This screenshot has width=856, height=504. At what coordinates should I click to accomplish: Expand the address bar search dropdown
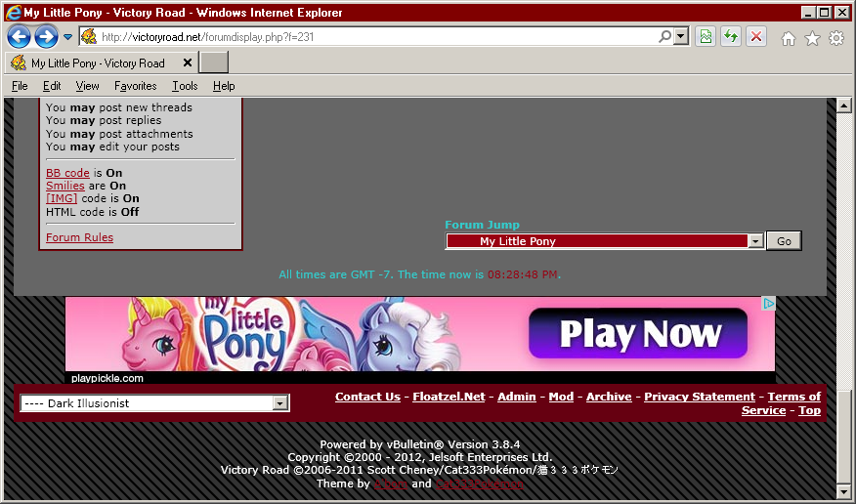tap(680, 37)
